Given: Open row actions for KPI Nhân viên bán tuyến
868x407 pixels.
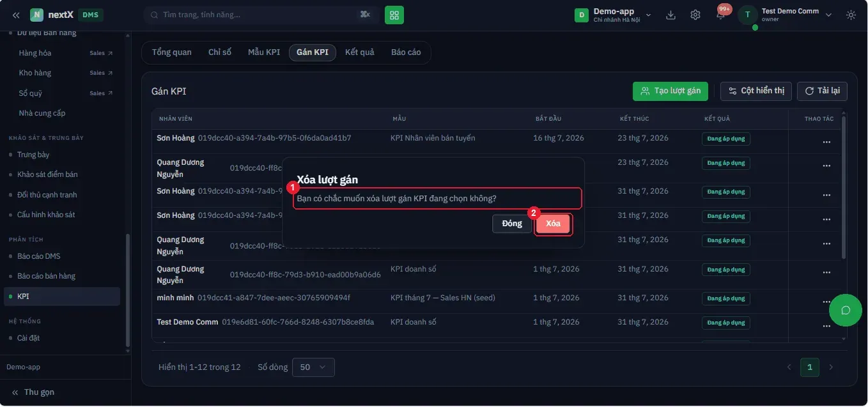Looking at the screenshot, I should [x=826, y=142].
